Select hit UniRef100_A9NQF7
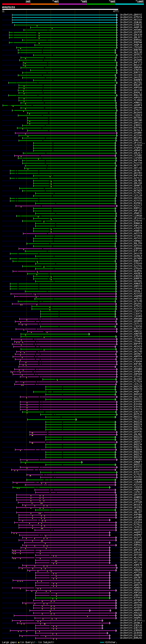Image resolution: width=146 pixels, height=644 pixels. click(x=131, y=462)
